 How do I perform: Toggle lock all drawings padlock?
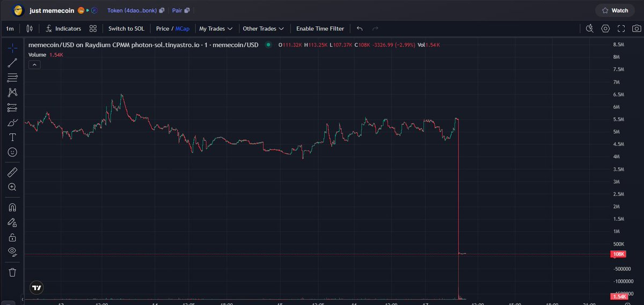pos(12,237)
